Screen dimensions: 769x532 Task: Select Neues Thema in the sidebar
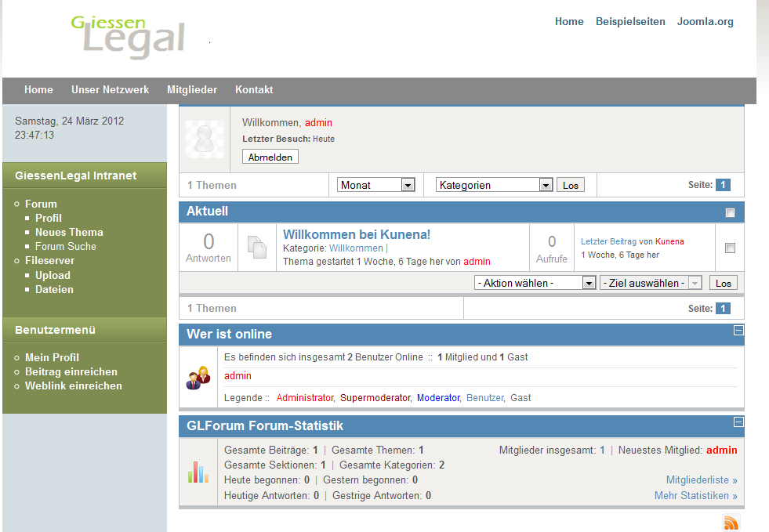click(x=69, y=233)
